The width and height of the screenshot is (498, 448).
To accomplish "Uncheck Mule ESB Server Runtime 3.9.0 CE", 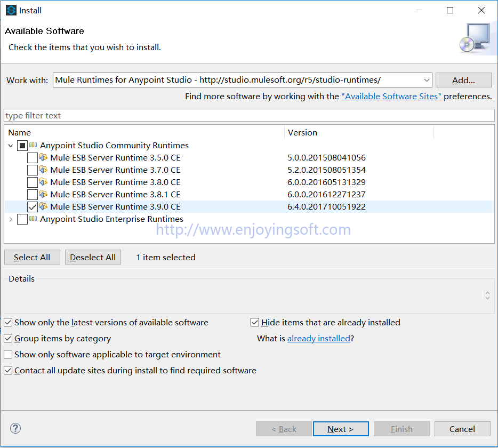I will coord(33,207).
